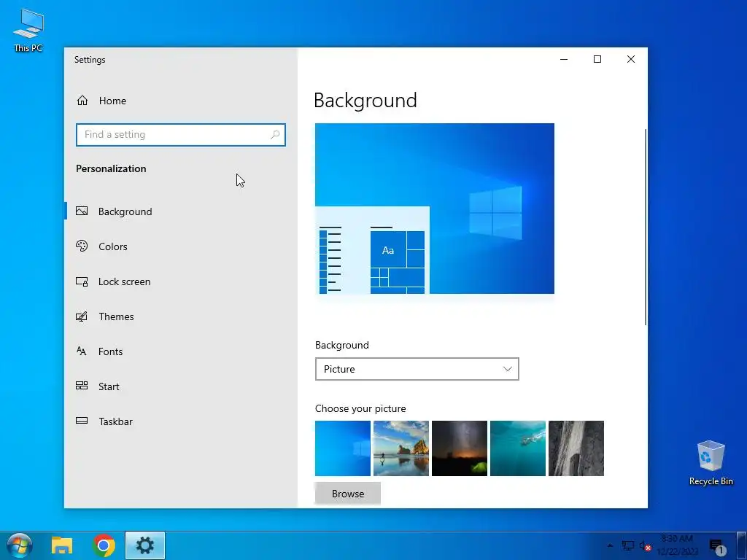Viewport: 747px width, 560px height.
Task: Open the Home icon in Settings sidebar
Action: coord(82,101)
